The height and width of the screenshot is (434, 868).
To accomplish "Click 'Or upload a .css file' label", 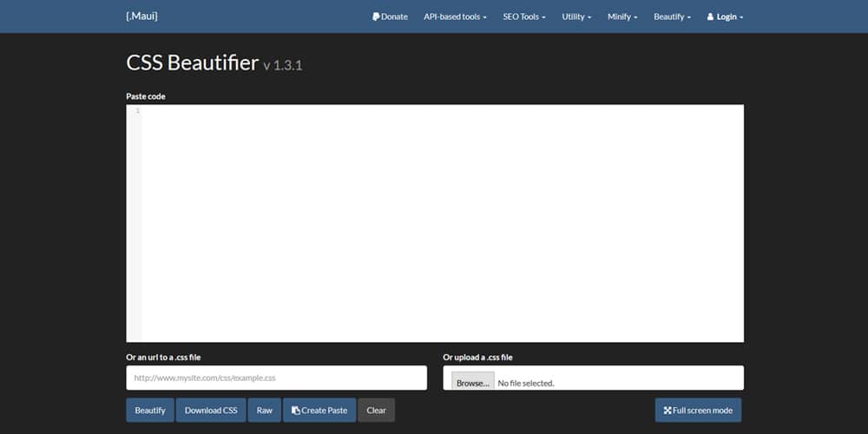I will [x=477, y=357].
